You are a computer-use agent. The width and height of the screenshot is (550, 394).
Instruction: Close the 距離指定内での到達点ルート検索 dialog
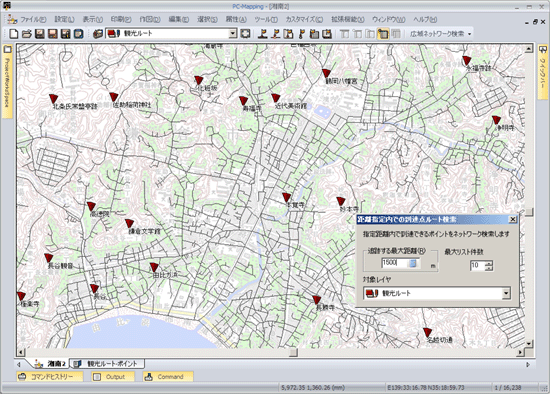tap(512, 219)
